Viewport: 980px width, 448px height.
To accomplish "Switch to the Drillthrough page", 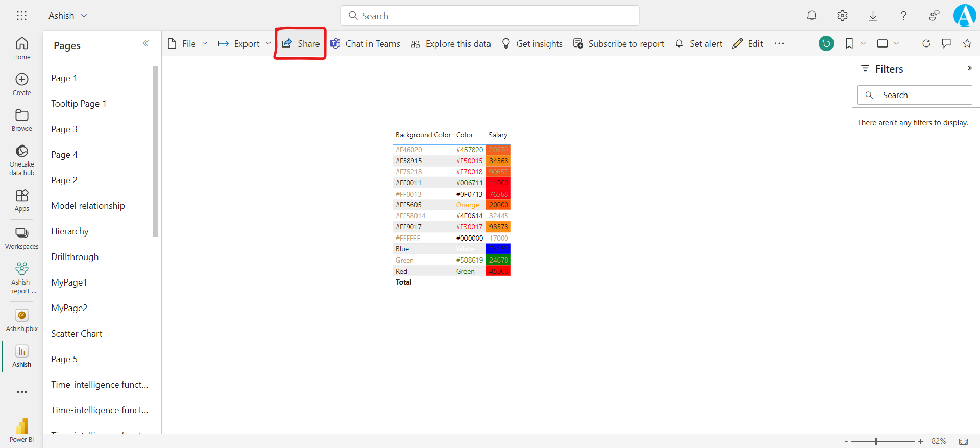I will tap(75, 257).
